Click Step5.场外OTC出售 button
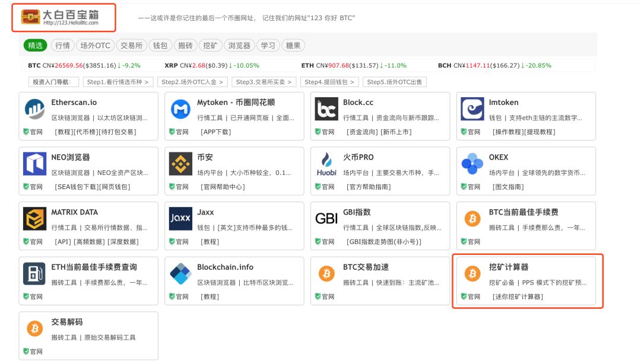641x364 pixels. [x=395, y=82]
